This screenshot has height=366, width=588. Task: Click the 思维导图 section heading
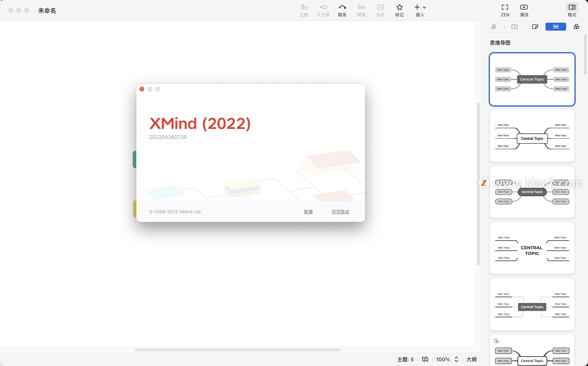(x=500, y=43)
